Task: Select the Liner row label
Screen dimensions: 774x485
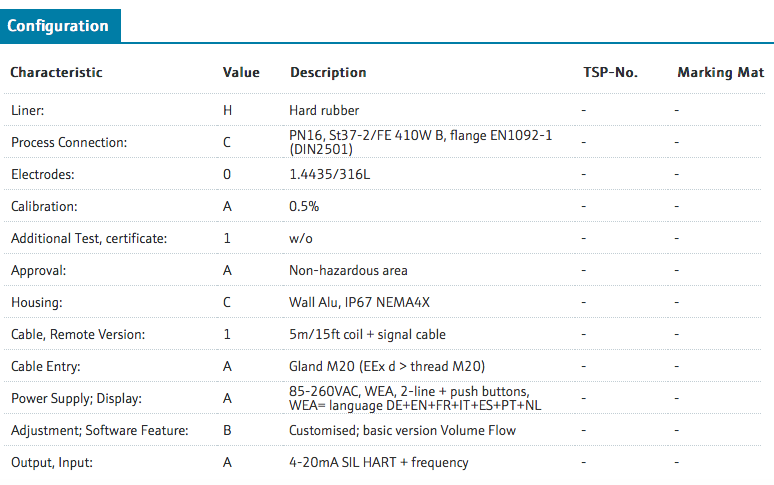Action: 28,110
